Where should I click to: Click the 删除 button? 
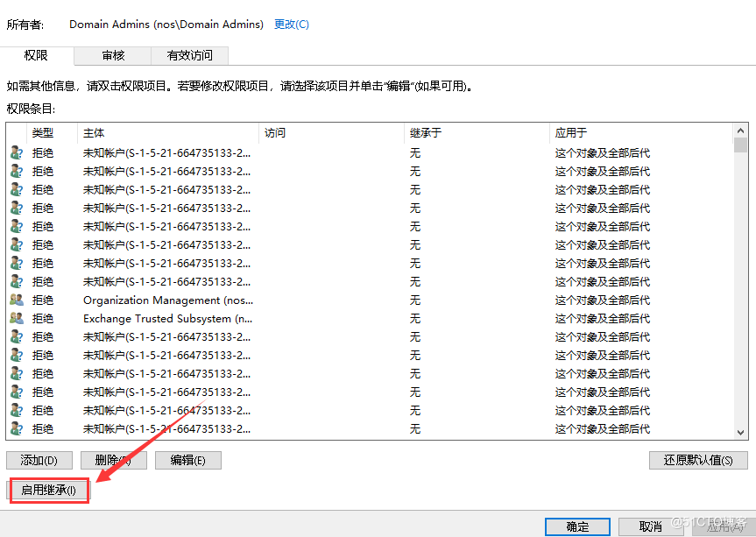tap(113, 461)
